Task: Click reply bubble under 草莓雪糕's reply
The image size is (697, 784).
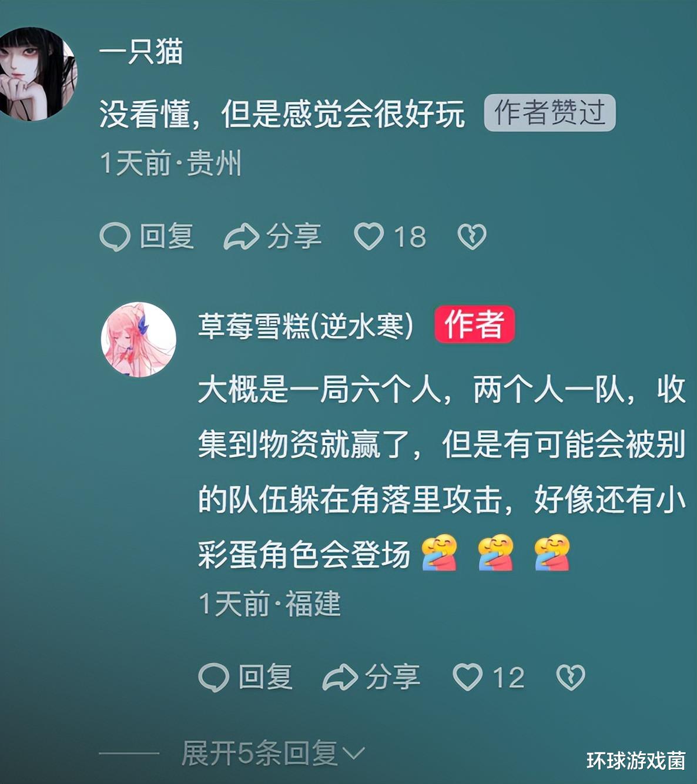Action: 213,677
